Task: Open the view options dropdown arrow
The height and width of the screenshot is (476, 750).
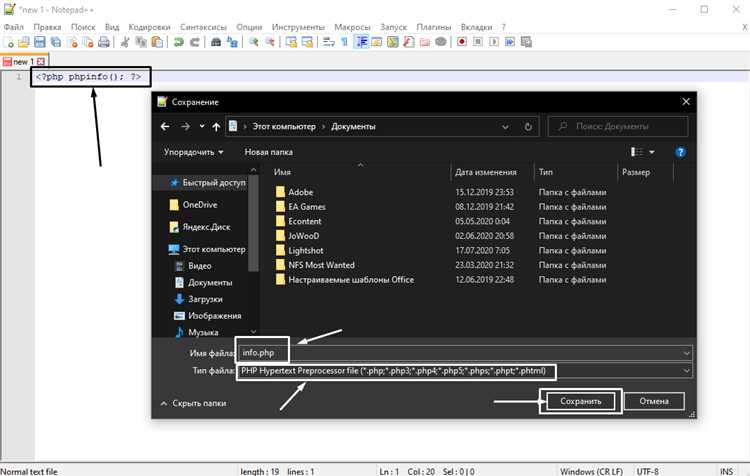Action: (x=651, y=152)
